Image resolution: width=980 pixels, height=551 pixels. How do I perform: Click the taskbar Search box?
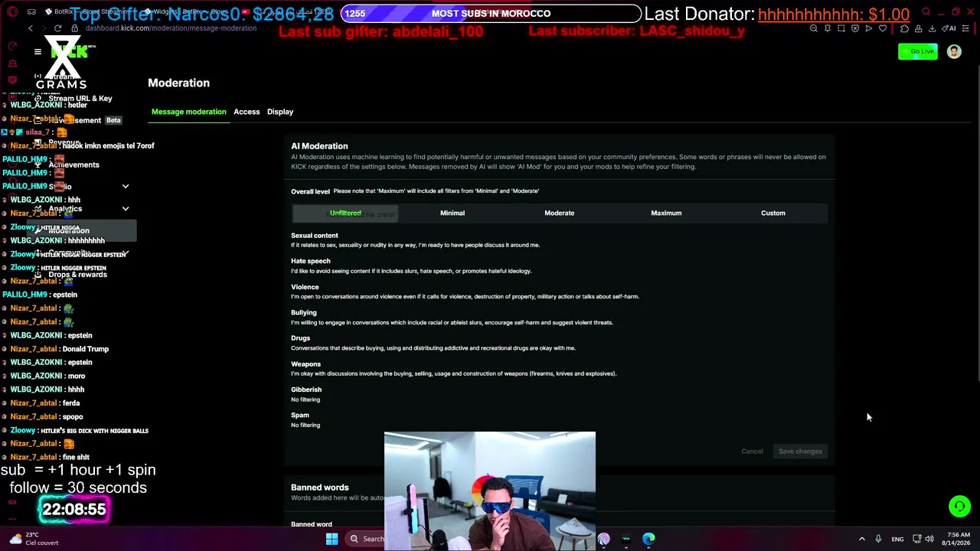(x=366, y=539)
